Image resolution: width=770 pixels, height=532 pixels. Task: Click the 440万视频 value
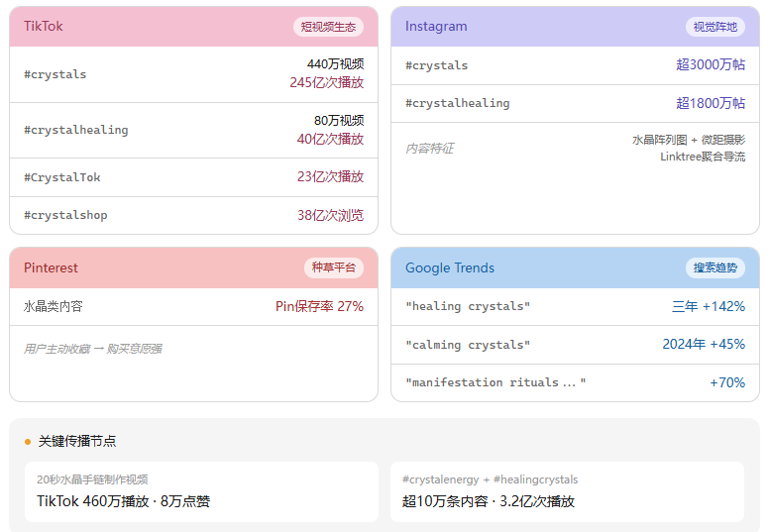[x=335, y=64]
